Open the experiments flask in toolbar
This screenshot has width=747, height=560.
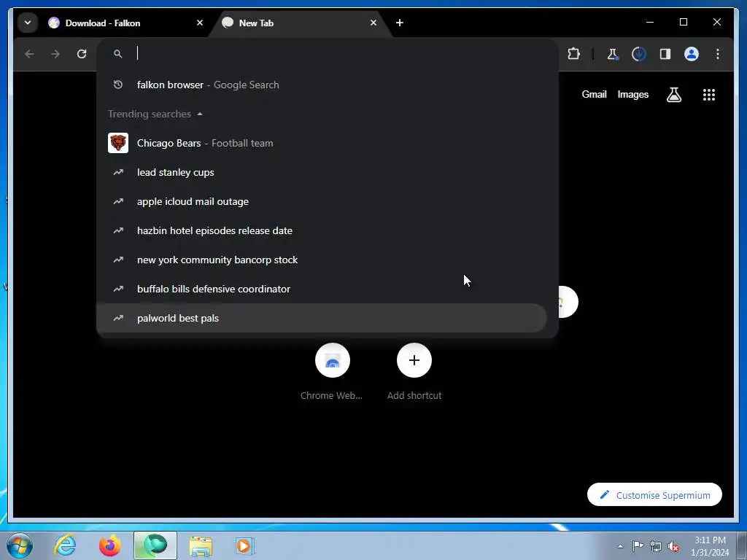coord(613,54)
